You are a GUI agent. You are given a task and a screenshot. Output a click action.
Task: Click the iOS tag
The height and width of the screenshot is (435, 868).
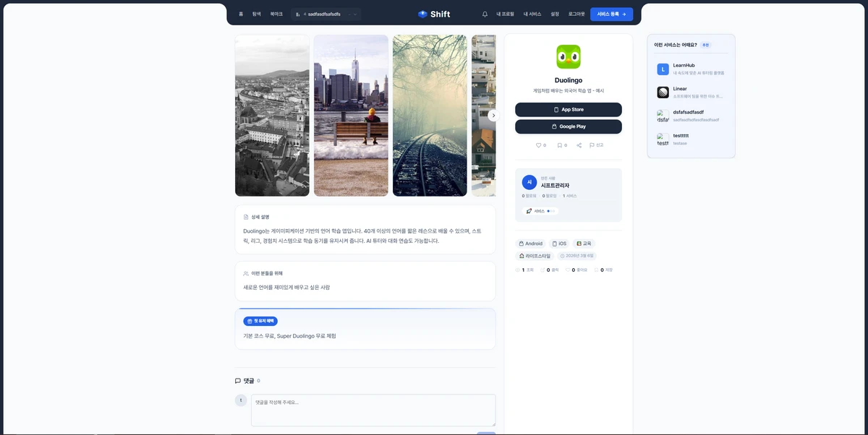[559, 244]
